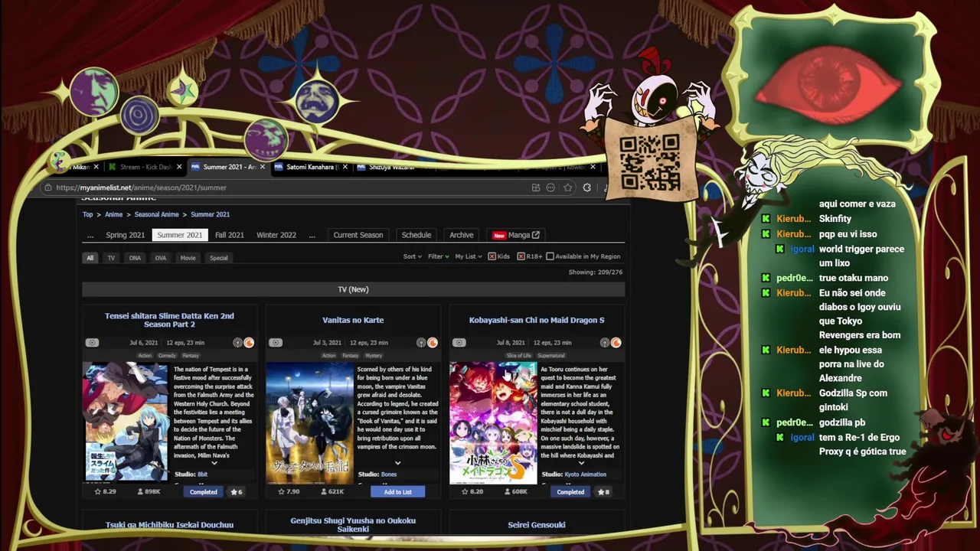Click the members icon showing 898K

(x=140, y=492)
